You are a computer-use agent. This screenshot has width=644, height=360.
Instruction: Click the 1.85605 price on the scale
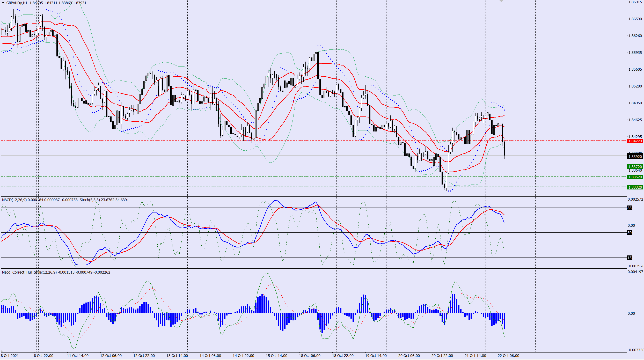coord(635,69)
